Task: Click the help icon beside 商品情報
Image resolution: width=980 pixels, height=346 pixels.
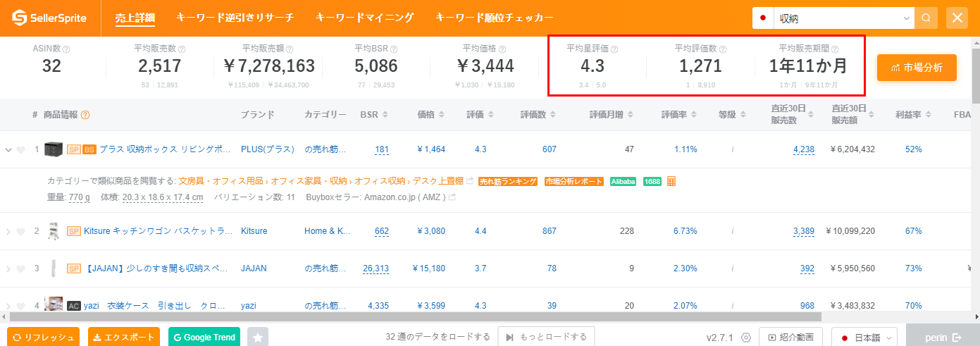Action: (85, 115)
